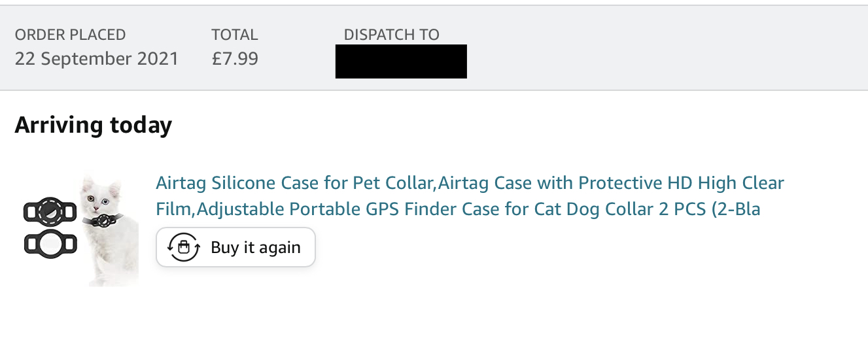This screenshot has height=357, width=868.
Task: Click the upper black holder containing the AirTag
Action: pos(50,211)
